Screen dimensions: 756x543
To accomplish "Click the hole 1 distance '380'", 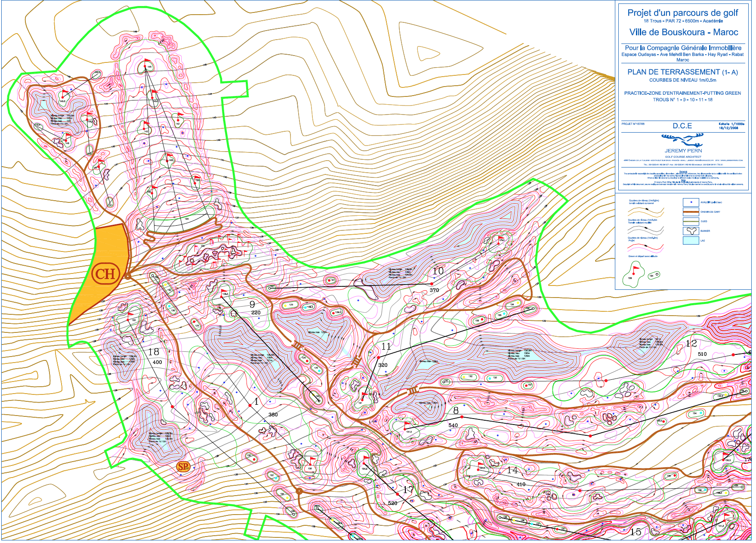I will [273, 415].
